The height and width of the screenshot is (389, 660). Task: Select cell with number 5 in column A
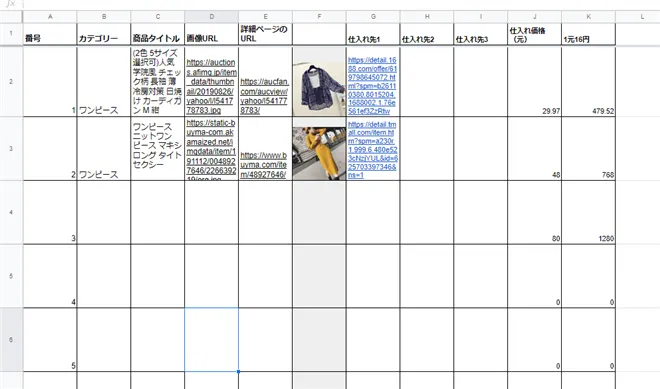pos(50,340)
